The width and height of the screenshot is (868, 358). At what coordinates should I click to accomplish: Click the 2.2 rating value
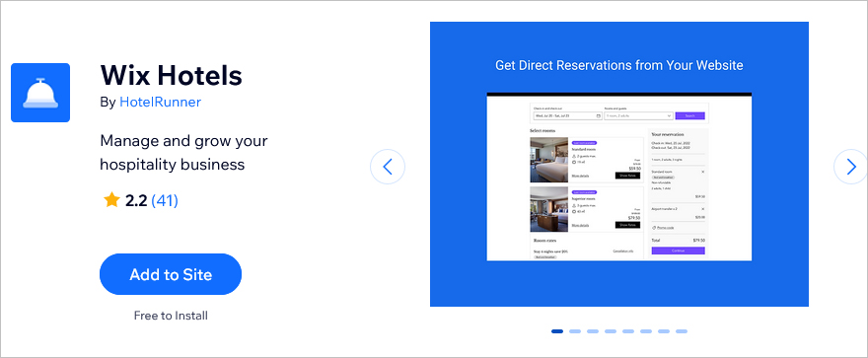point(136,200)
